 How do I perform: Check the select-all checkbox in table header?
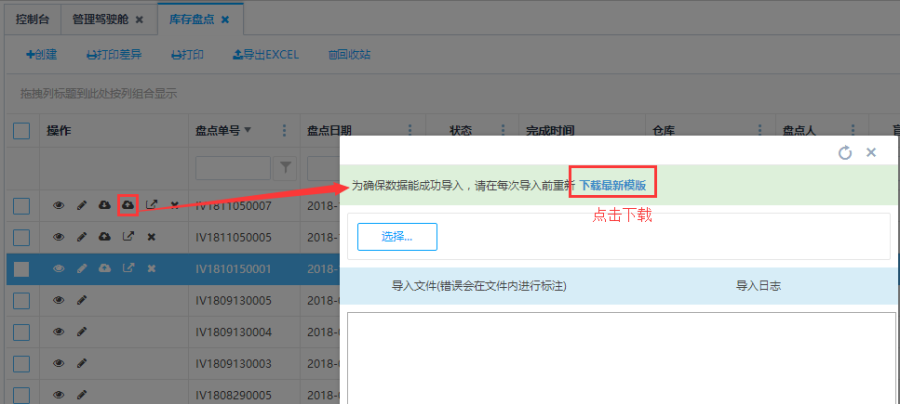click(21, 131)
